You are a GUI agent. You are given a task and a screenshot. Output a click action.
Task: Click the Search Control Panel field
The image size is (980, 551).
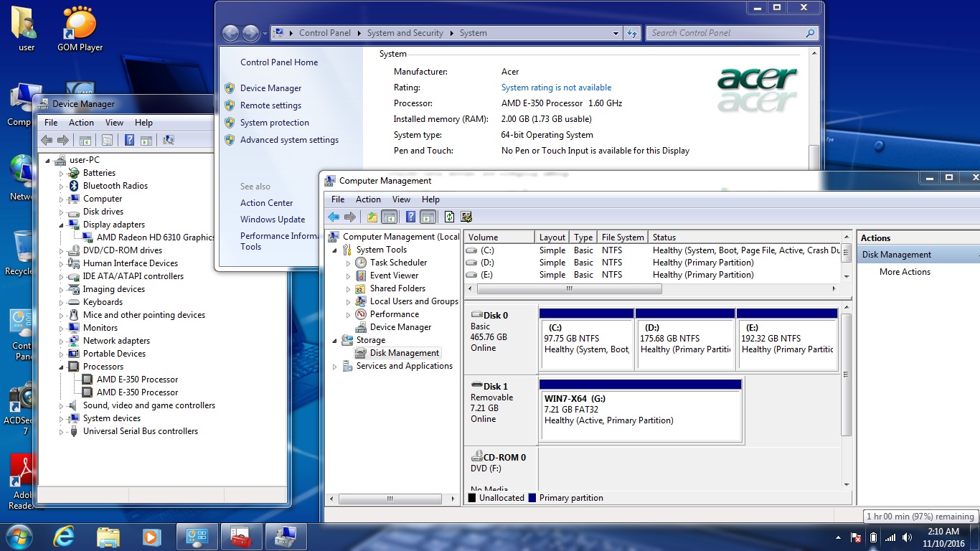click(725, 33)
